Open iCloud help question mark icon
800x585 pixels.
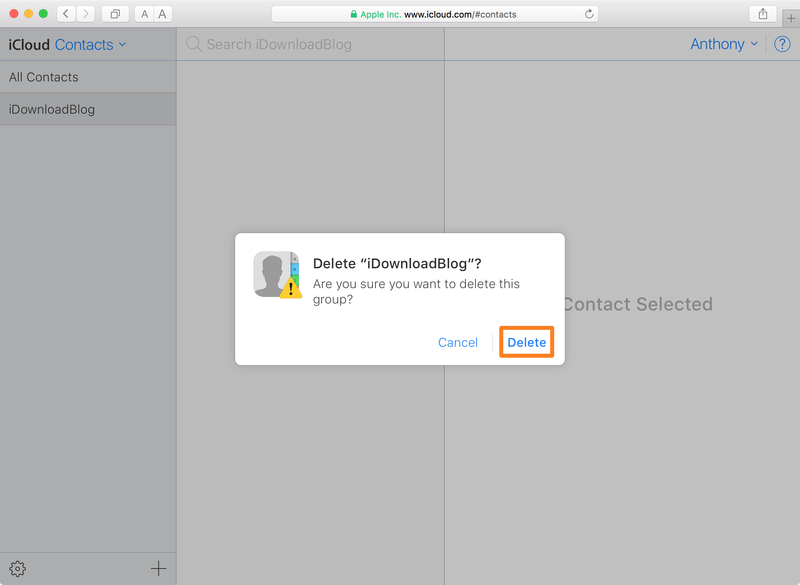click(782, 44)
